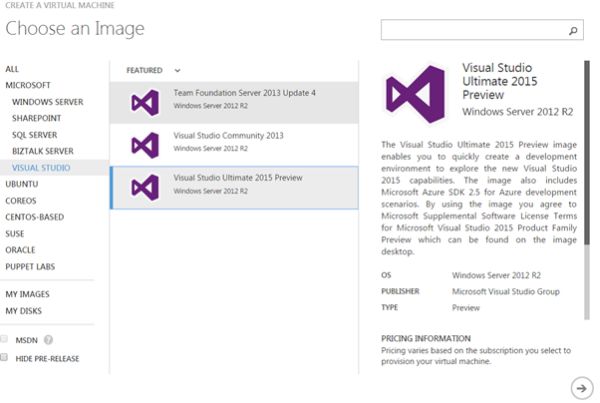
Task: Enable the MSDN checkbox
Action: pos(6,339)
